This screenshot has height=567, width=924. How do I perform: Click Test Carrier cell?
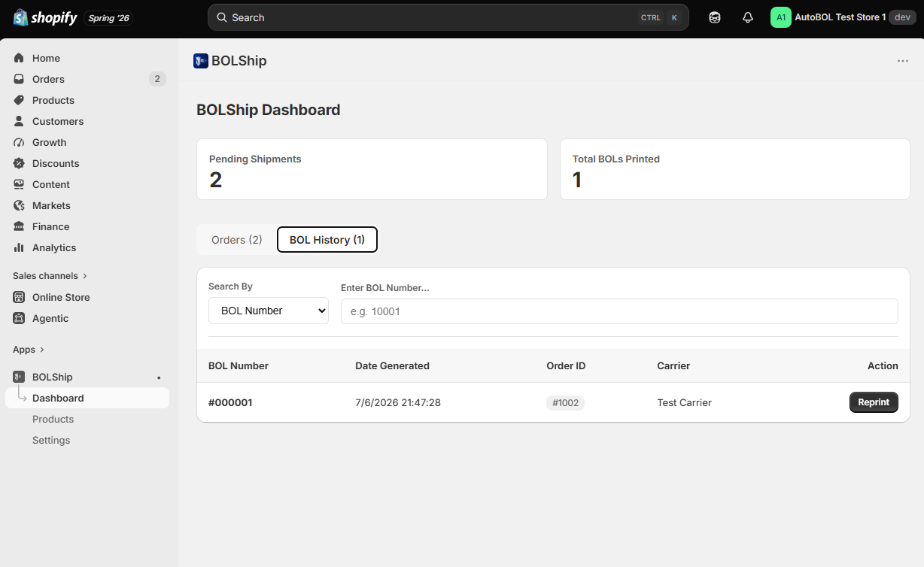pos(684,402)
